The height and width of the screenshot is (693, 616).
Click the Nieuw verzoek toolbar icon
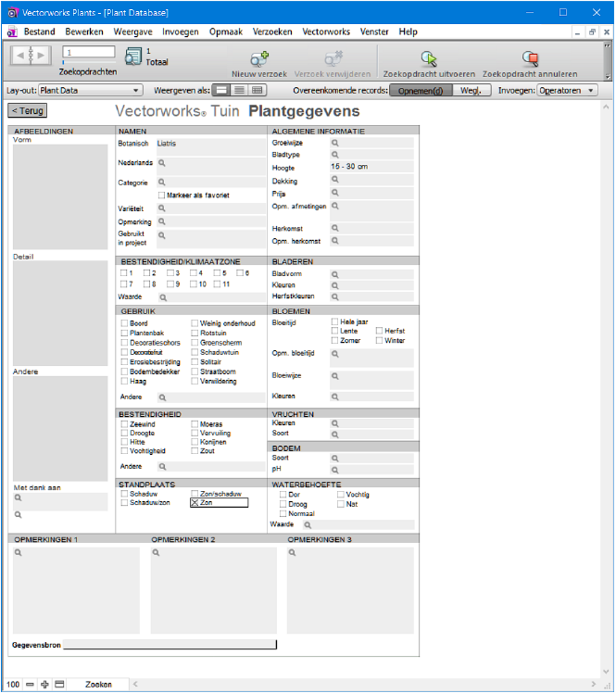(x=259, y=59)
